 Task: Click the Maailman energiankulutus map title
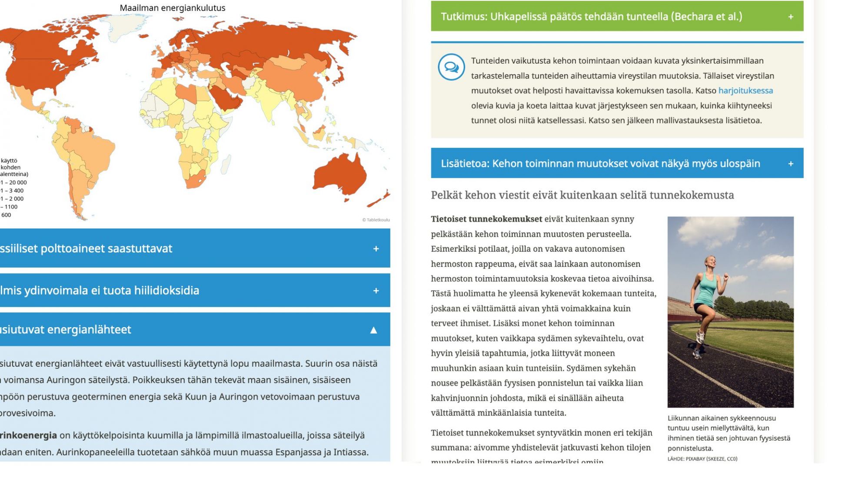pos(173,8)
